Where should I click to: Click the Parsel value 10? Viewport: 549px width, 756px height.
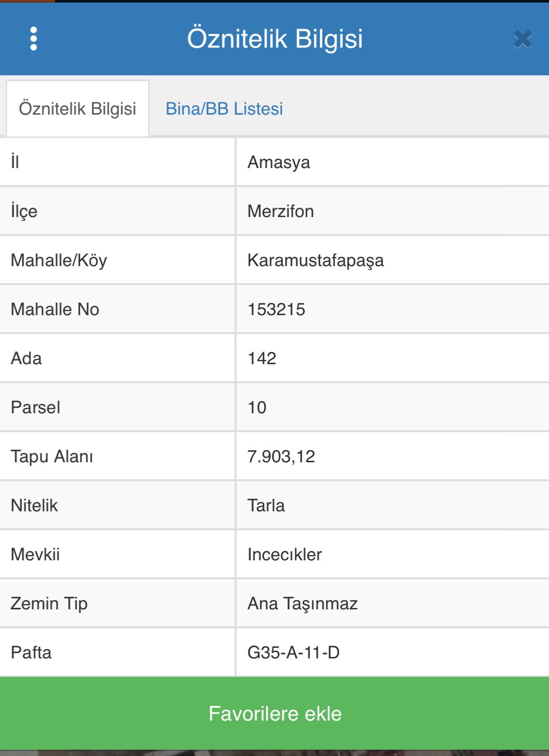point(257,407)
